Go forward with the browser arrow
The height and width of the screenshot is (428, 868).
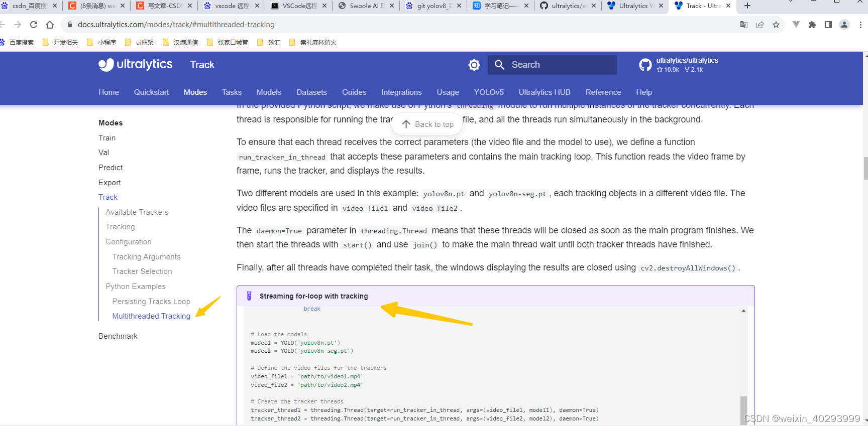pyautogui.click(x=18, y=25)
